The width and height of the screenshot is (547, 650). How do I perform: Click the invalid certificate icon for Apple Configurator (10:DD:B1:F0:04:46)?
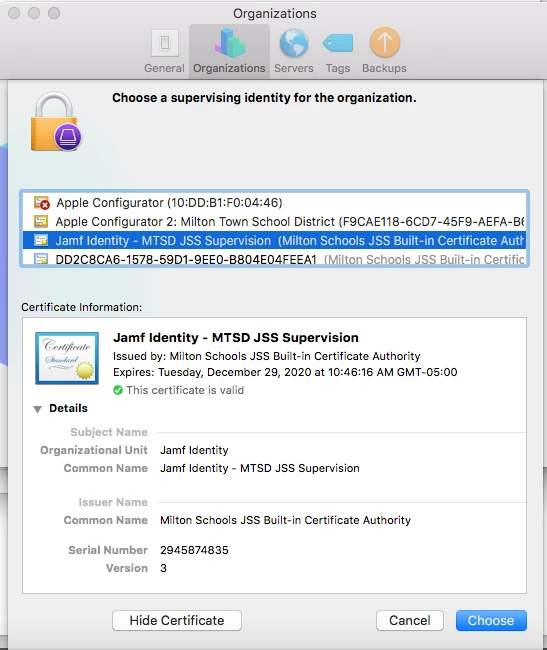coord(41,203)
